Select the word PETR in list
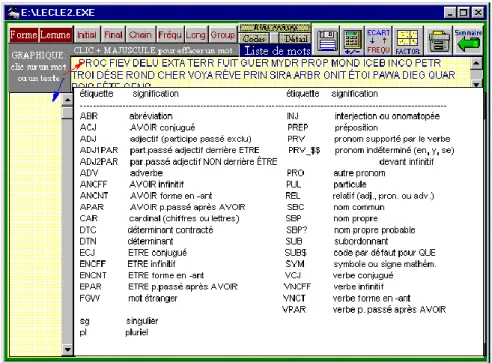The image size is (492, 363). point(428,63)
